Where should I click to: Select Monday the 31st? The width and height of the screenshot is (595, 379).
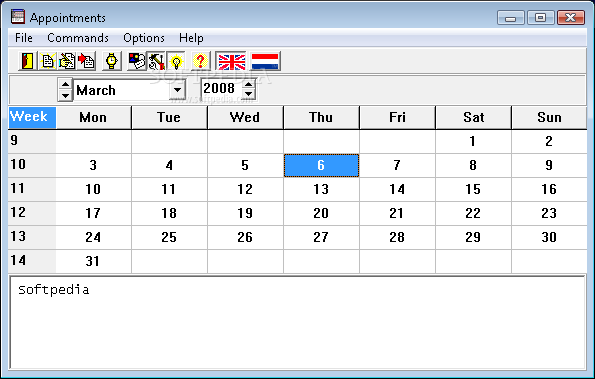(x=93, y=261)
